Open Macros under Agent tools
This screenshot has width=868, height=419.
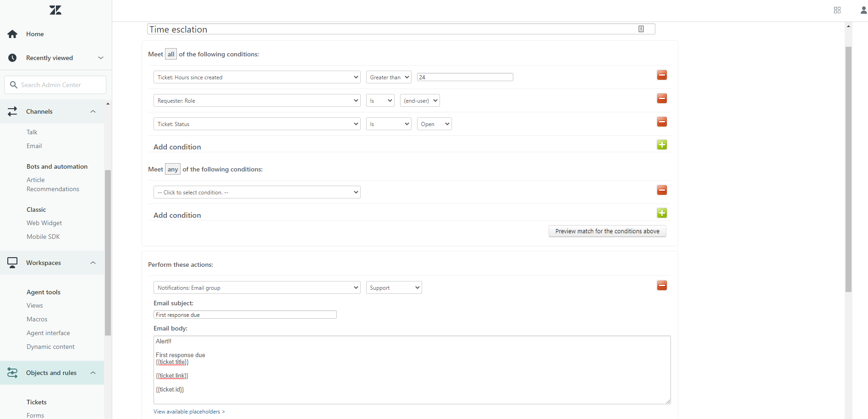click(x=37, y=319)
